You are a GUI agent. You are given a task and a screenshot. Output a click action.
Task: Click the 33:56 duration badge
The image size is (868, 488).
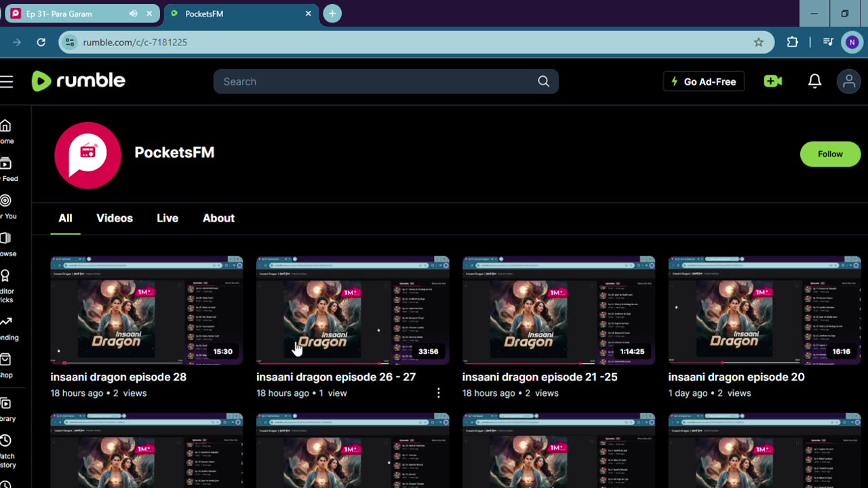[x=429, y=351]
